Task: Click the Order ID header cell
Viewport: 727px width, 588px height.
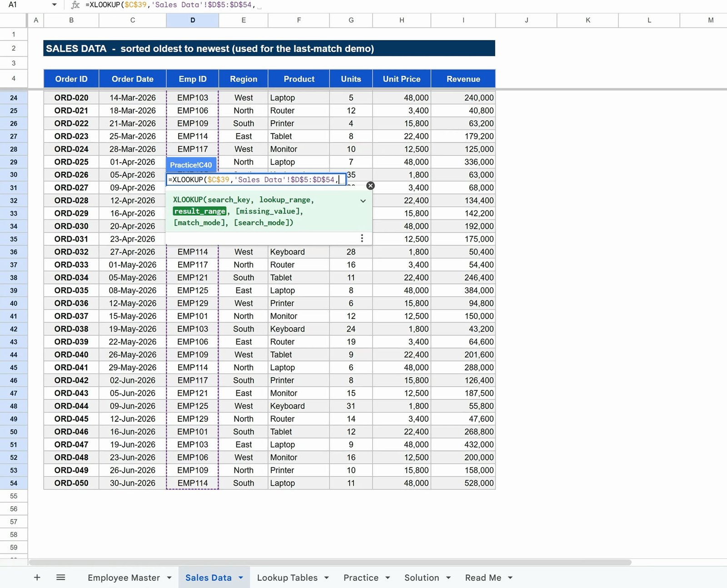Action: click(x=71, y=79)
